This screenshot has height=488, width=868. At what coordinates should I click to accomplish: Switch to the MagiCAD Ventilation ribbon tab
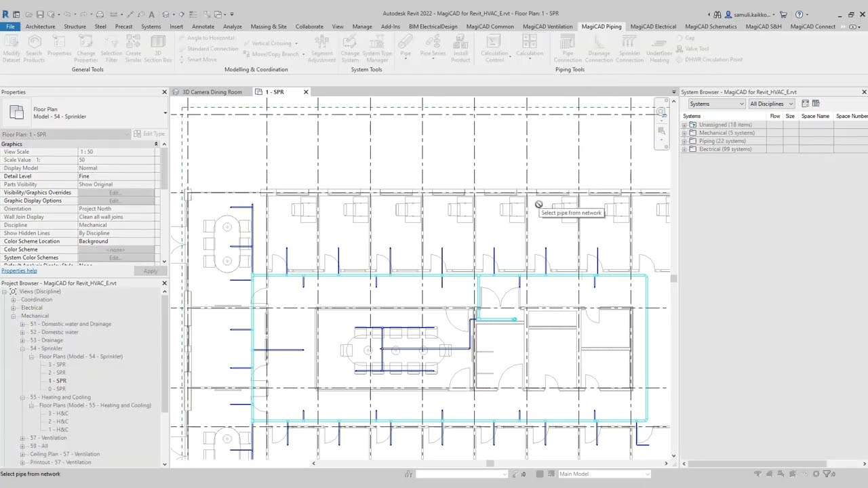(x=547, y=26)
